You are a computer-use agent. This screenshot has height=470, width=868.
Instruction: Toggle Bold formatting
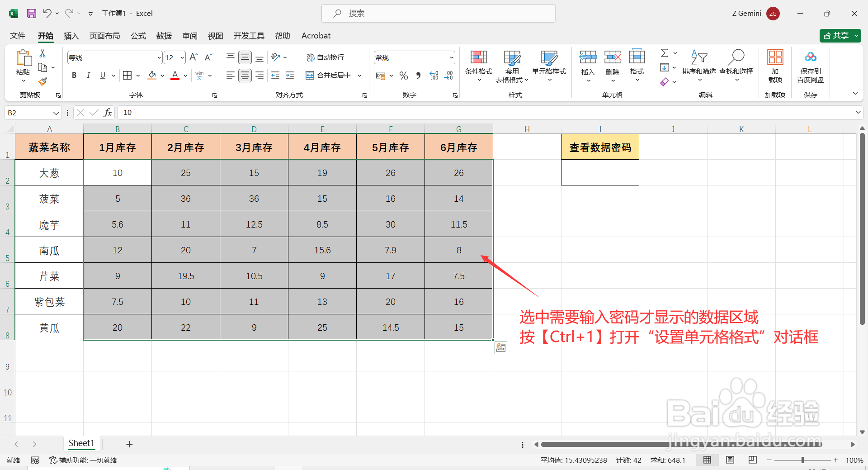74,76
